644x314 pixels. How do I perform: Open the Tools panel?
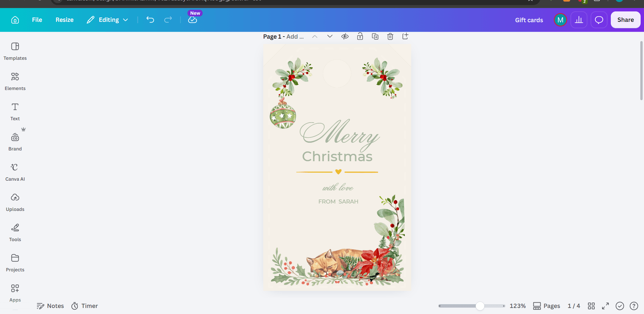pyautogui.click(x=15, y=232)
